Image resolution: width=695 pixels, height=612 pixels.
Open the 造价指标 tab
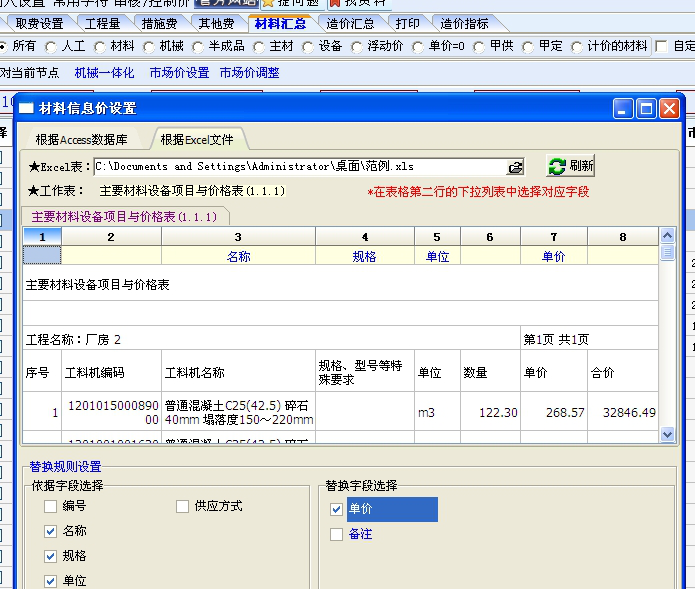[x=465, y=23]
